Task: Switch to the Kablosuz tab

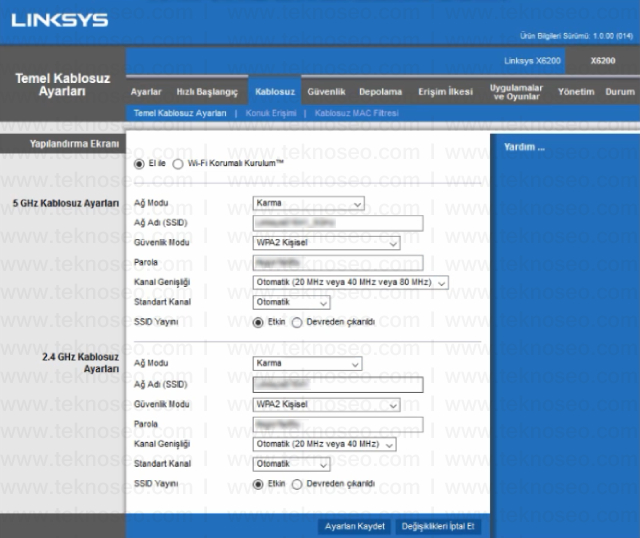Action: [275, 92]
